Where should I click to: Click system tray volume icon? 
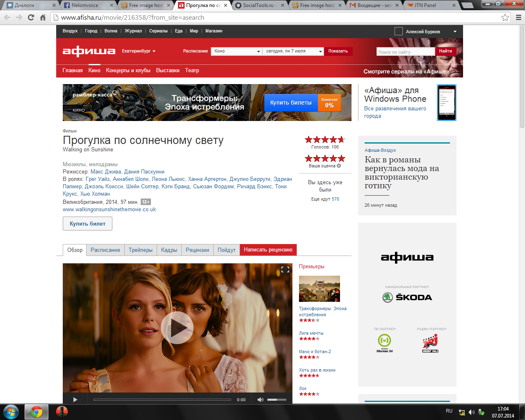pos(472,412)
